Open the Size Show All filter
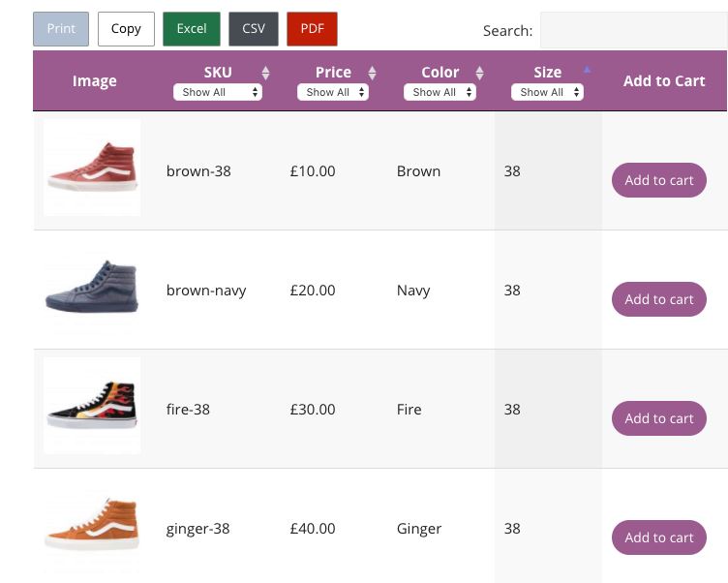 pyautogui.click(x=547, y=92)
